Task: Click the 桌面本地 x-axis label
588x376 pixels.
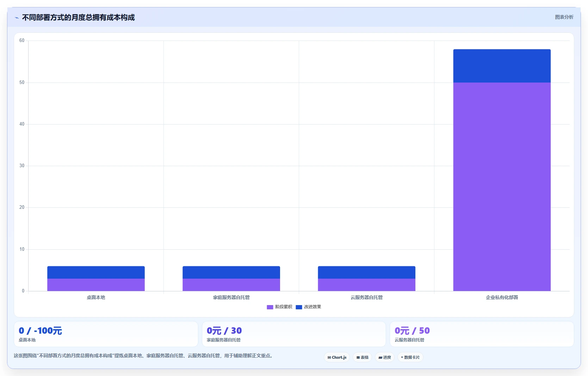Action: click(96, 297)
